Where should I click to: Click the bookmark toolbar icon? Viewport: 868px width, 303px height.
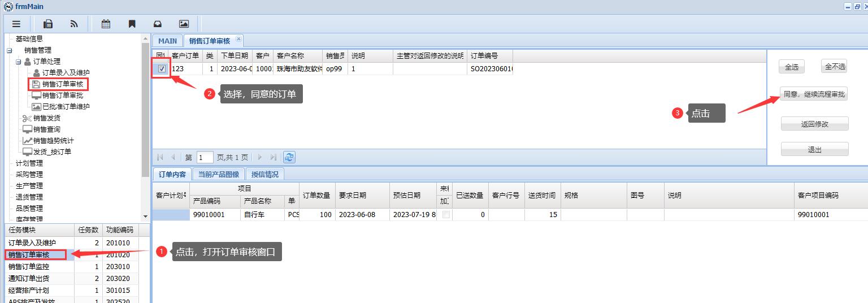(132, 24)
